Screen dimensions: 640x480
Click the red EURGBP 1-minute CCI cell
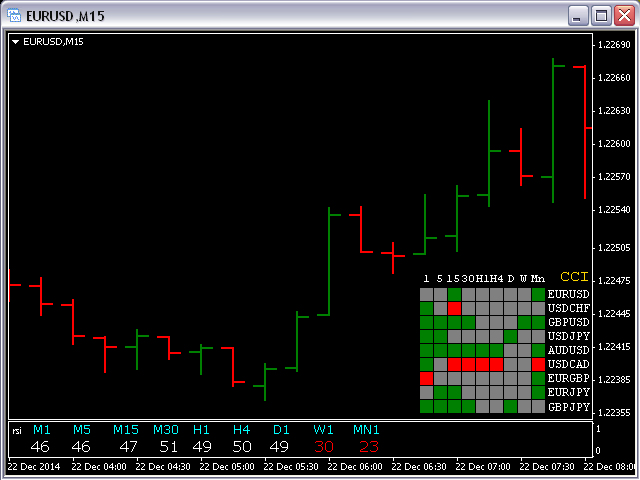click(426, 378)
